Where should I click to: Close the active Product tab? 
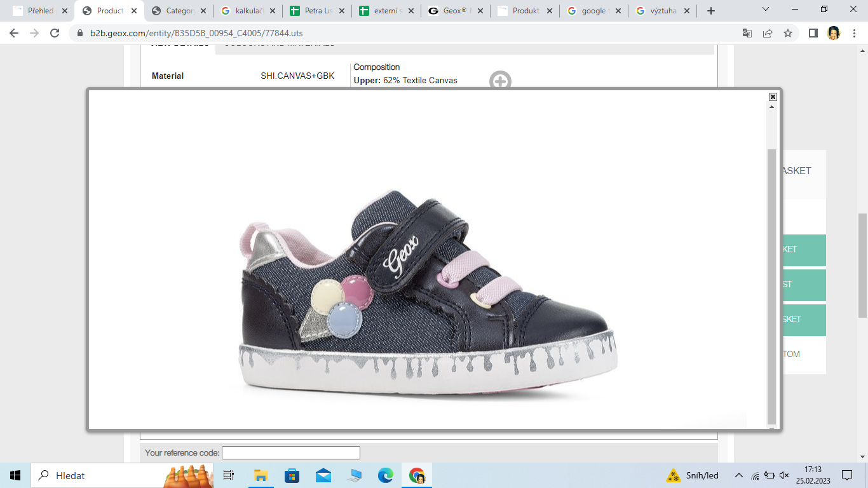pos(134,11)
